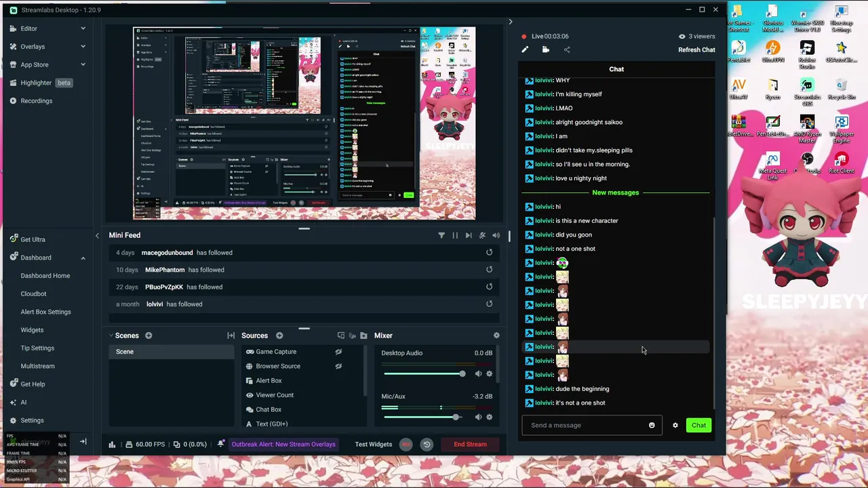Collapse the Scenes collection chevron
The image size is (868, 488).
click(x=111, y=335)
